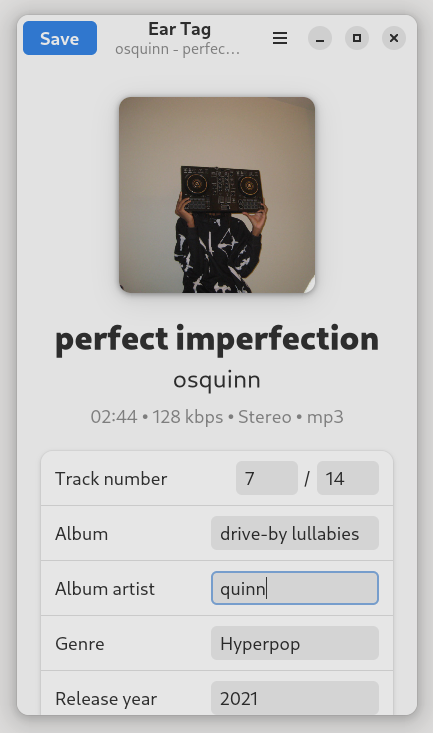The width and height of the screenshot is (433, 733).
Task: Save the tag changes with Save button
Action: click(x=60, y=38)
